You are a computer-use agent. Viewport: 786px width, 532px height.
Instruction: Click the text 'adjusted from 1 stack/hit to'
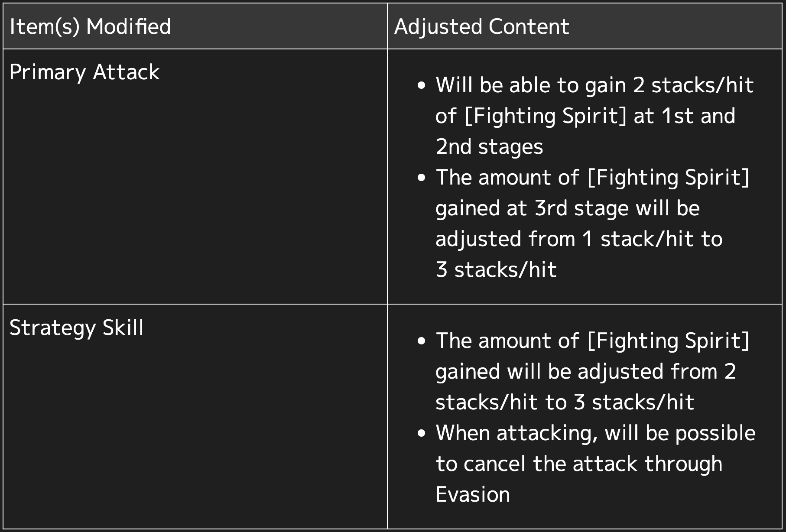579,239
